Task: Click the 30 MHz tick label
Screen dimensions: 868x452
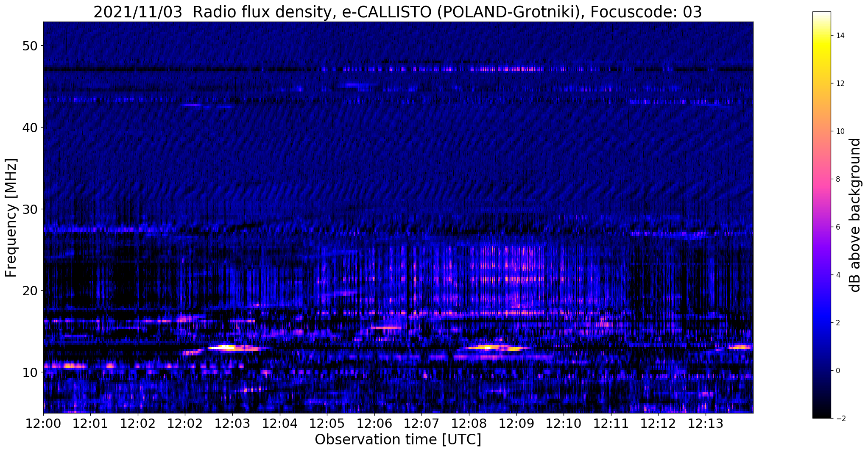Action: click(29, 209)
